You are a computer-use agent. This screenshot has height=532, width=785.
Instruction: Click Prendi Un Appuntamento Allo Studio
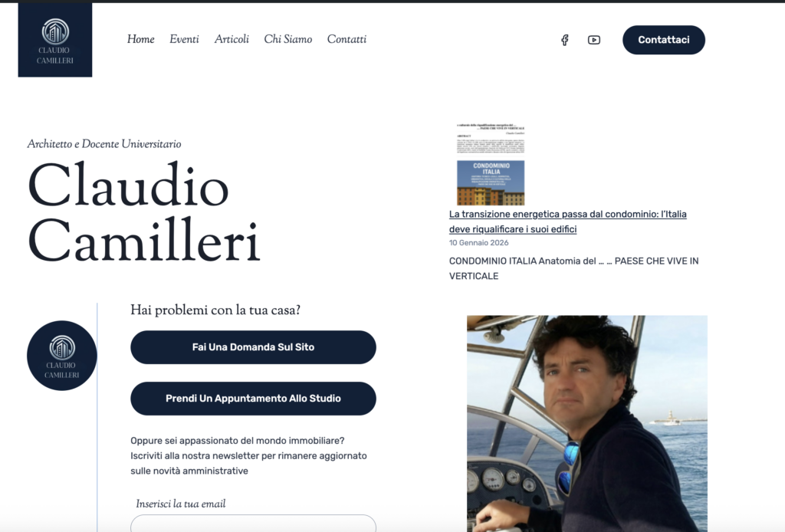coord(253,398)
